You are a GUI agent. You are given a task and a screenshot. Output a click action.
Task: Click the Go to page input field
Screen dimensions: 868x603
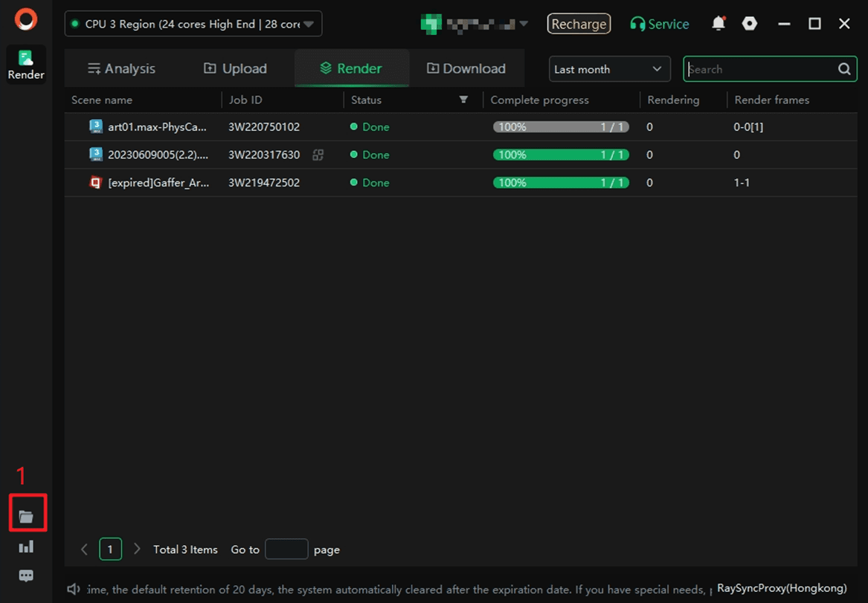click(x=286, y=549)
